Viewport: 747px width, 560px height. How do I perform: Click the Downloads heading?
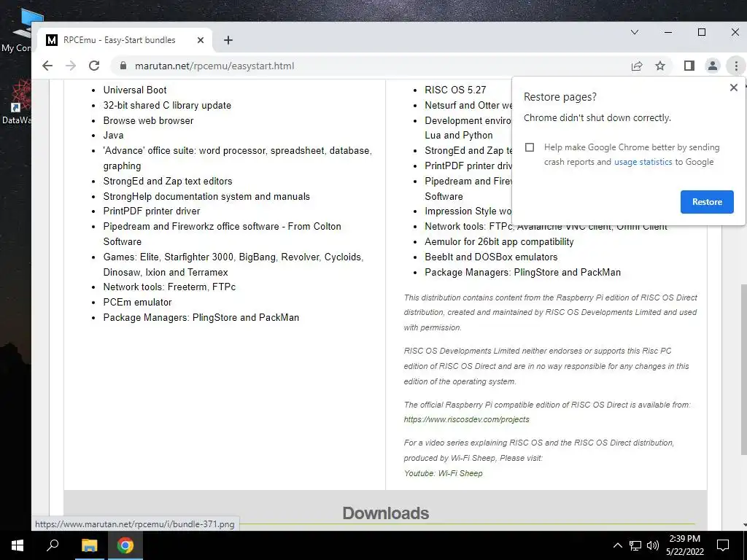coord(385,513)
